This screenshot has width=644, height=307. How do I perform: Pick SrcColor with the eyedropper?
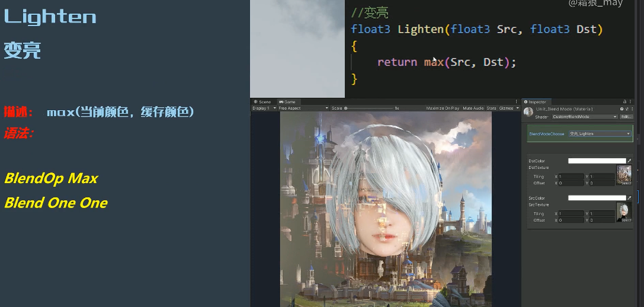tap(630, 198)
